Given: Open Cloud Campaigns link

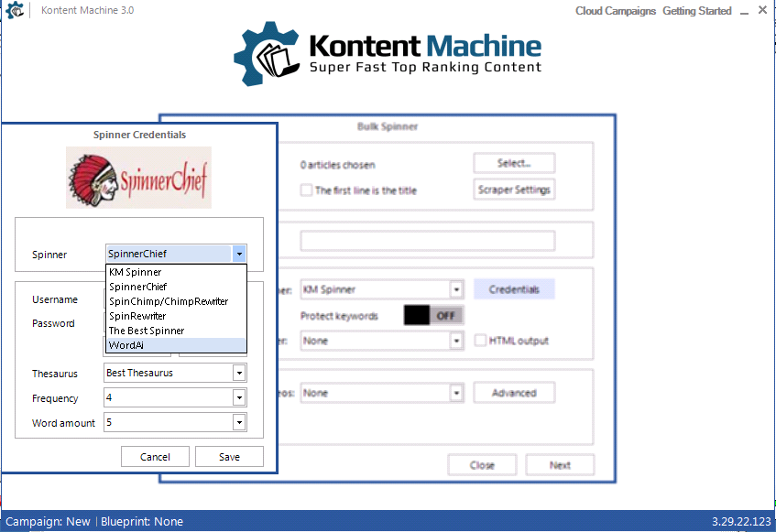Looking at the screenshot, I should 615,11.
